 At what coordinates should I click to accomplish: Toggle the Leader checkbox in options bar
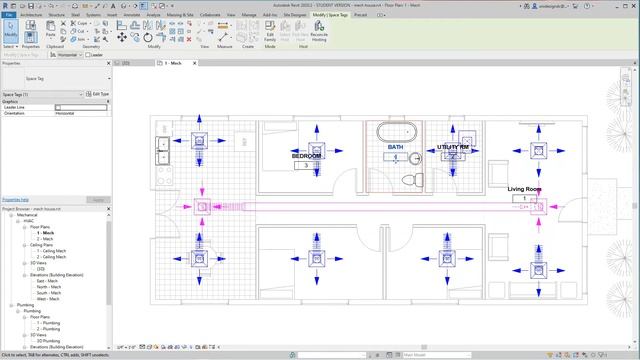click(x=88, y=55)
